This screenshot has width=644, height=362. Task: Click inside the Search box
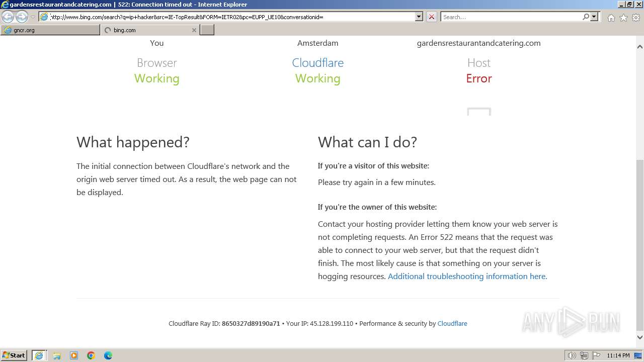511,17
